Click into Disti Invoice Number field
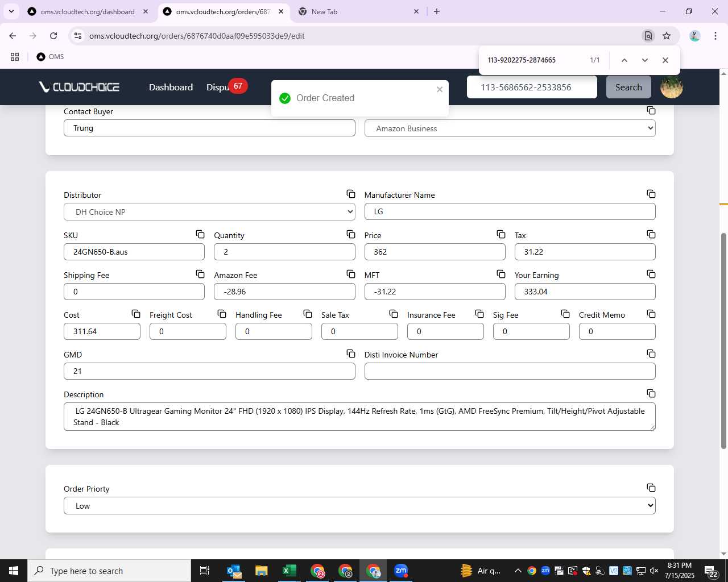The width and height of the screenshot is (728, 582). (510, 371)
